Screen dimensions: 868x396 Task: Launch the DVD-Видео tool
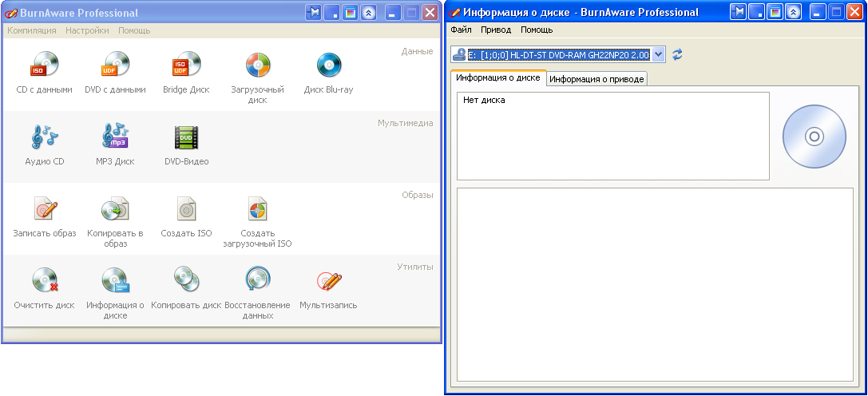click(x=186, y=137)
